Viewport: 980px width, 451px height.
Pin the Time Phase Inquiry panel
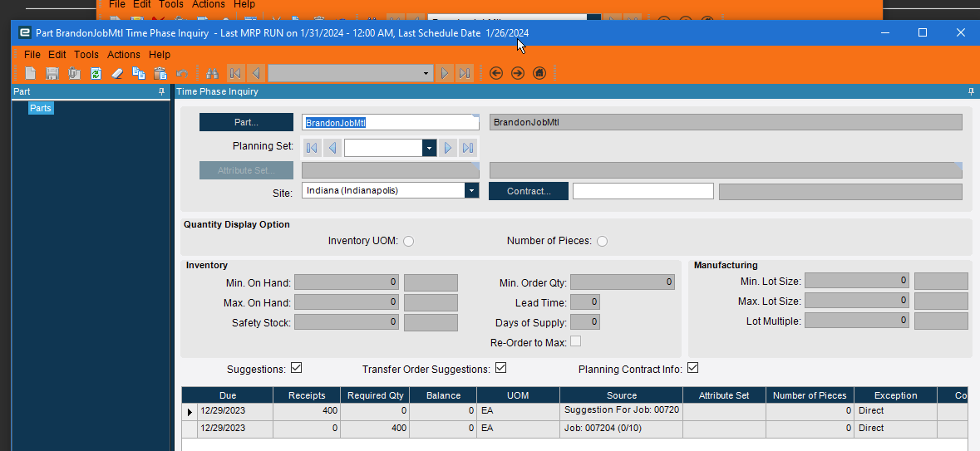tap(971, 91)
